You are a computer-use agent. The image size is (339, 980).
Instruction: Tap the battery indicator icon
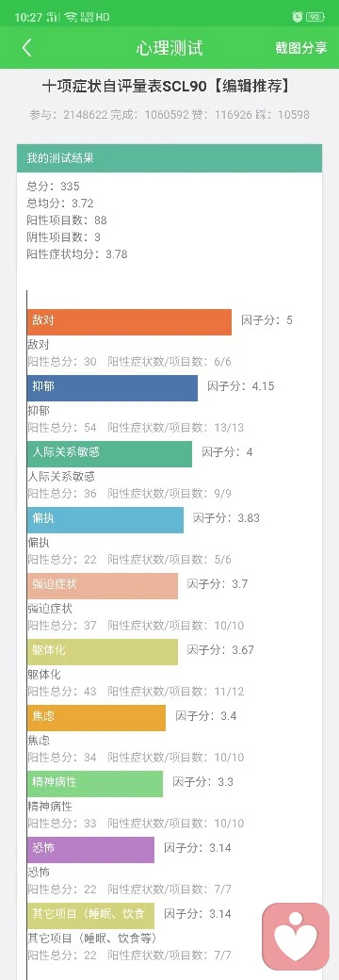click(x=315, y=17)
